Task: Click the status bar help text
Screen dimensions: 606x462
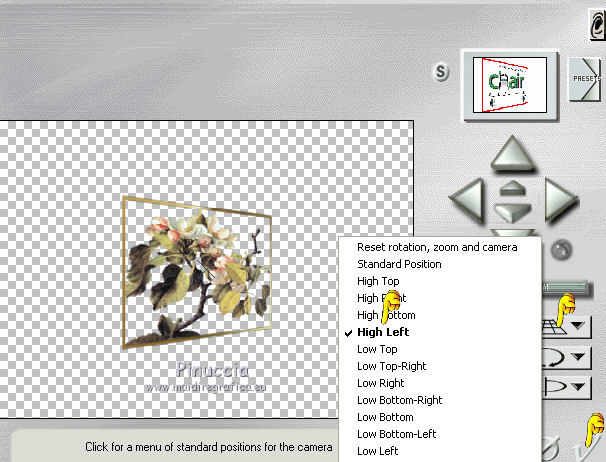Action: click(209, 447)
